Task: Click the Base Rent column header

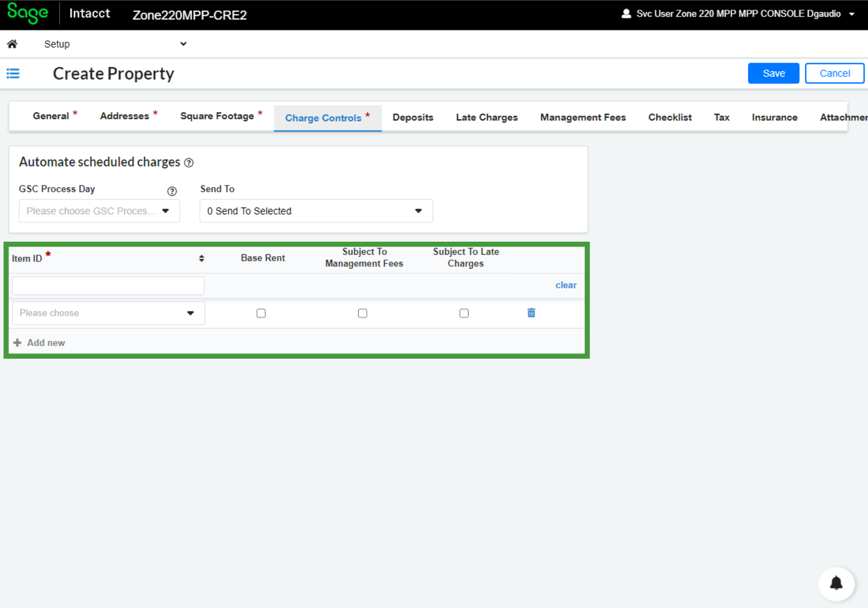Action: pyautogui.click(x=263, y=258)
